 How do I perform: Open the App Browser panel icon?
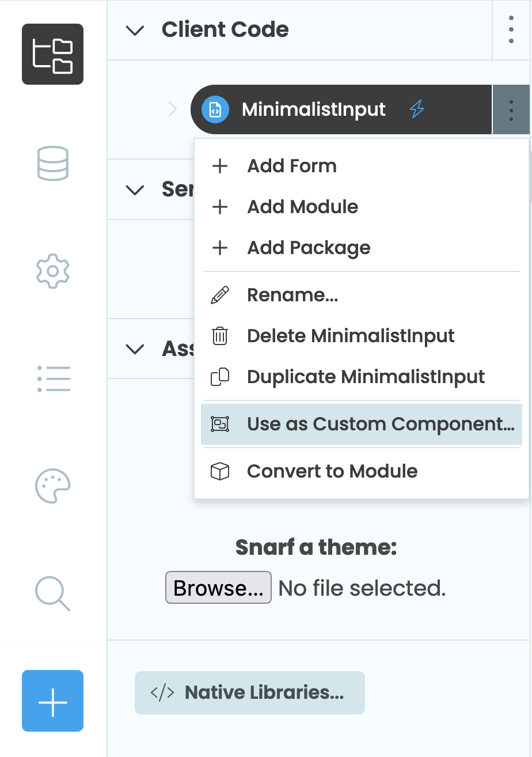(52, 54)
